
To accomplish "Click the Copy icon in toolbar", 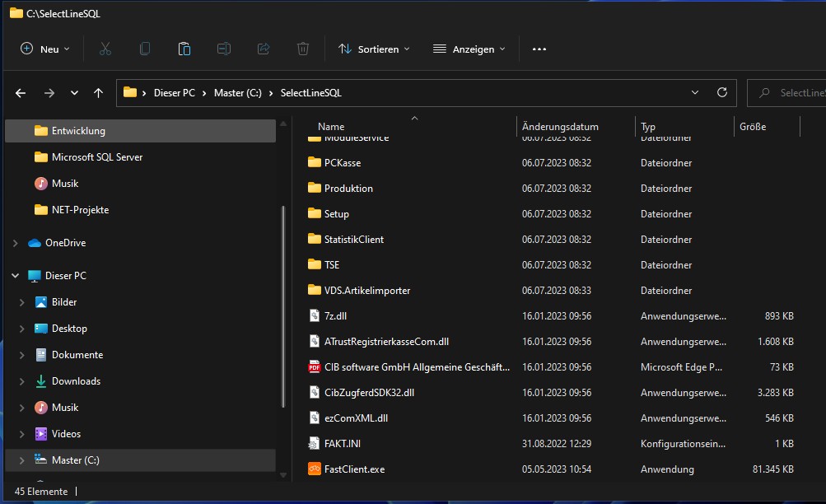I will tap(145, 49).
